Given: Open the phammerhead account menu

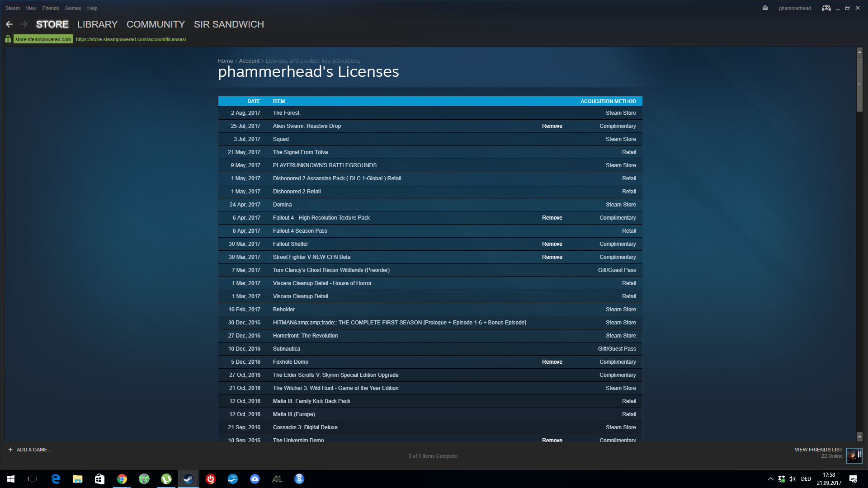Looking at the screenshot, I should (795, 8).
